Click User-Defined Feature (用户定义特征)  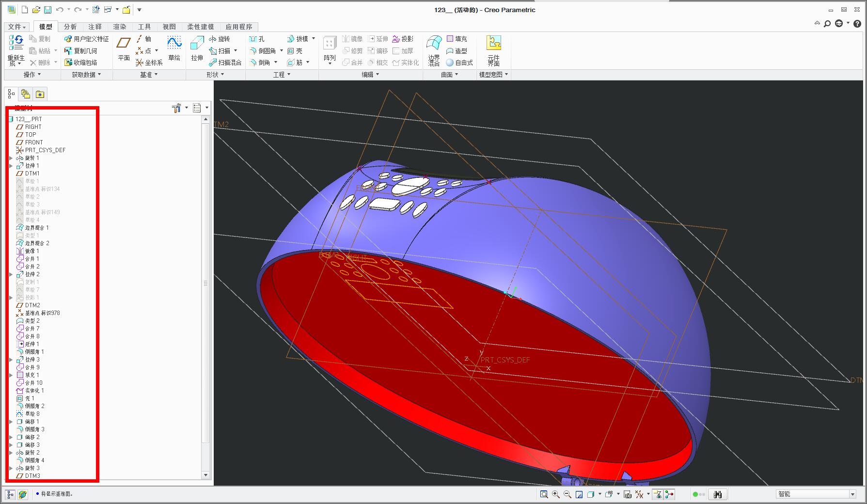coord(87,39)
